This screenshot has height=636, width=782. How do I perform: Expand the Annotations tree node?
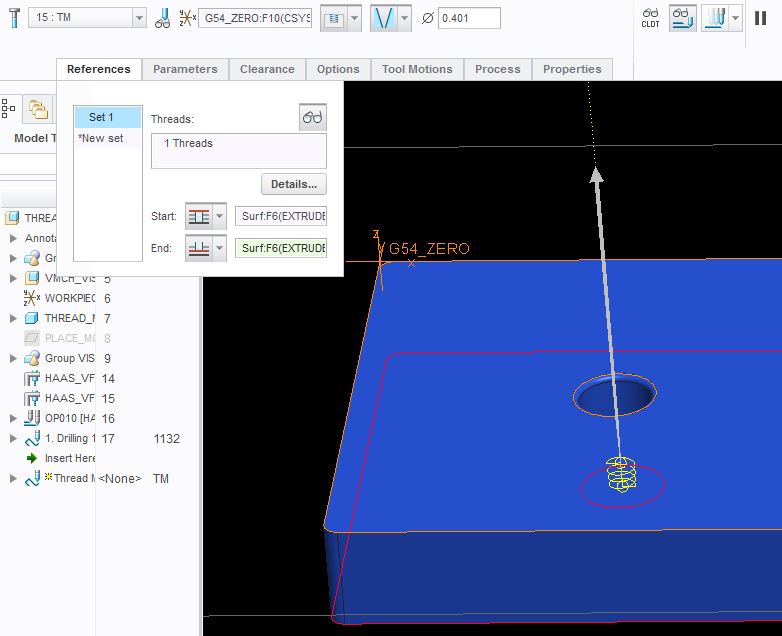[13, 238]
